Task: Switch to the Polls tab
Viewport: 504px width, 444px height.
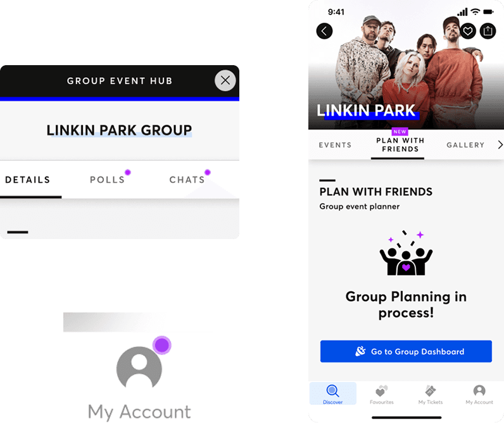Action: (108, 180)
